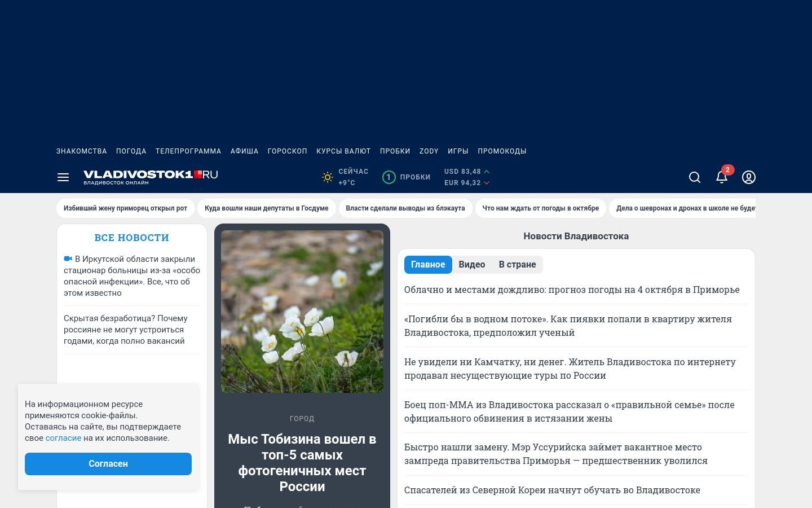This screenshot has width=812, height=508.
Task: Click the sun weather icon
Action: pyautogui.click(x=328, y=177)
